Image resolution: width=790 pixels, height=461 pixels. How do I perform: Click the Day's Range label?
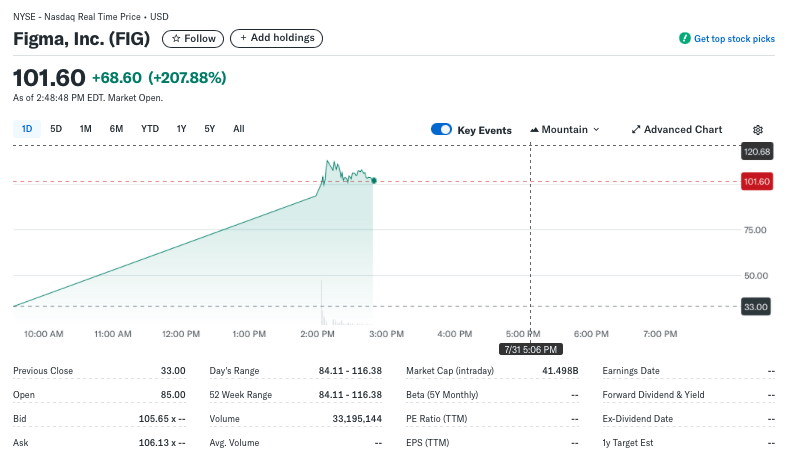click(234, 371)
